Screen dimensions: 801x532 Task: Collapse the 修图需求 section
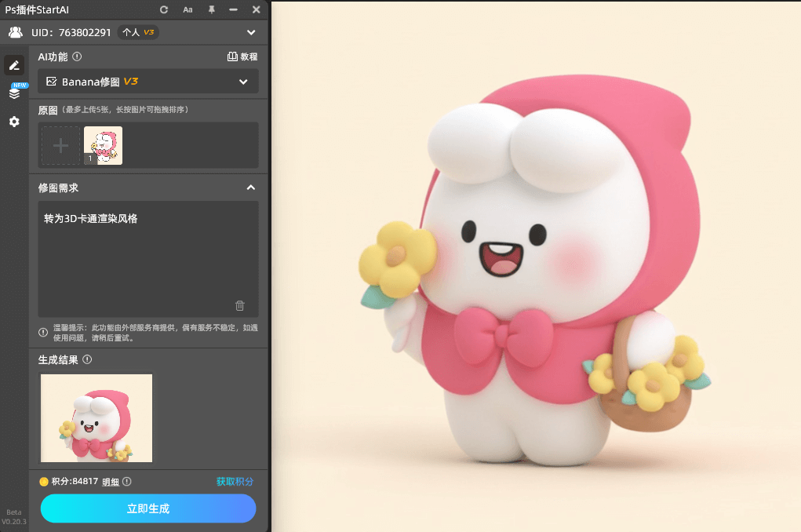(x=251, y=188)
